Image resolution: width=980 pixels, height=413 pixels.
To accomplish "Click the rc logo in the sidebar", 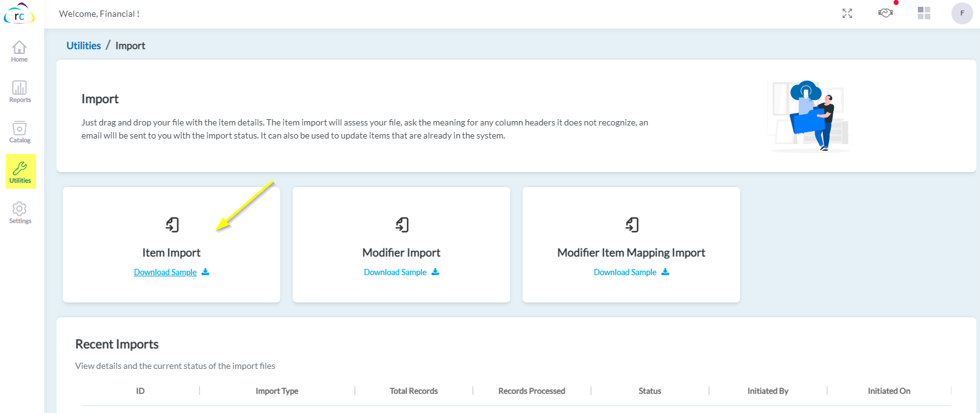I will (x=19, y=14).
